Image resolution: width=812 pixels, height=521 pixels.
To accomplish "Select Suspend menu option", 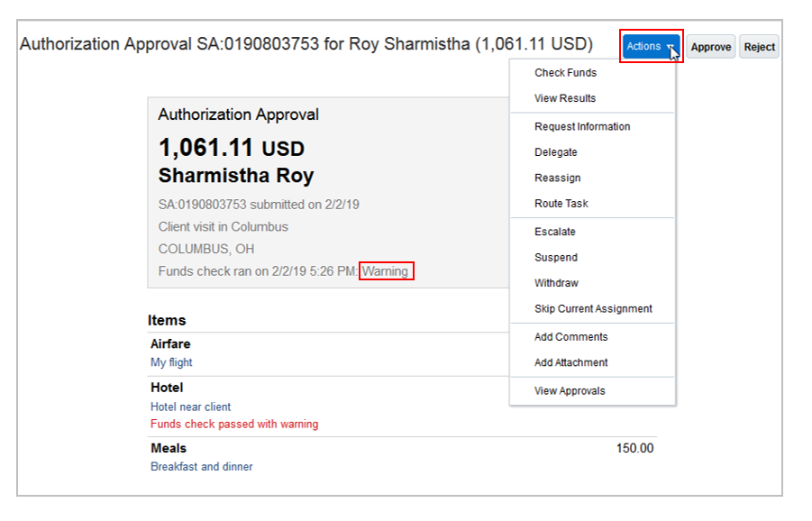I will (x=556, y=258).
